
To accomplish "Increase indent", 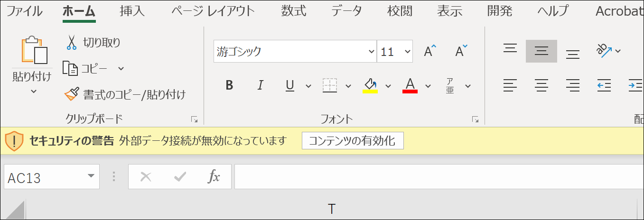I will (x=635, y=85).
